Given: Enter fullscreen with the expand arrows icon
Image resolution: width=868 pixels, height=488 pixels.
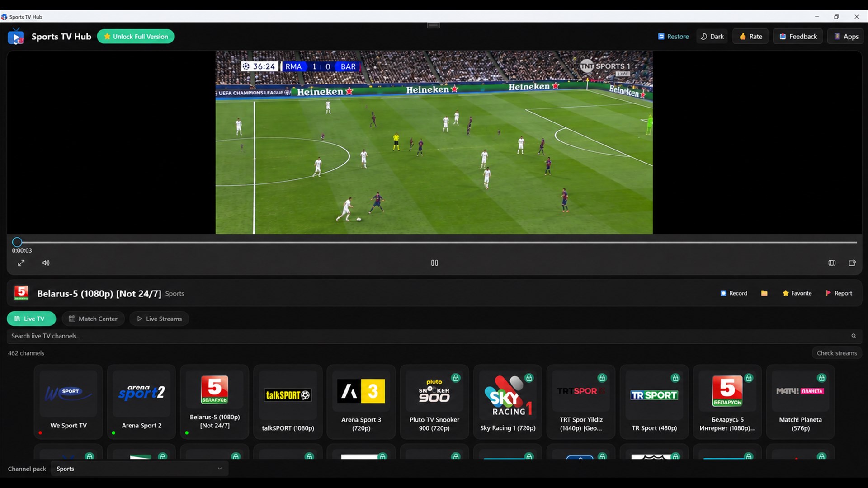Looking at the screenshot, I should point(21,263).
